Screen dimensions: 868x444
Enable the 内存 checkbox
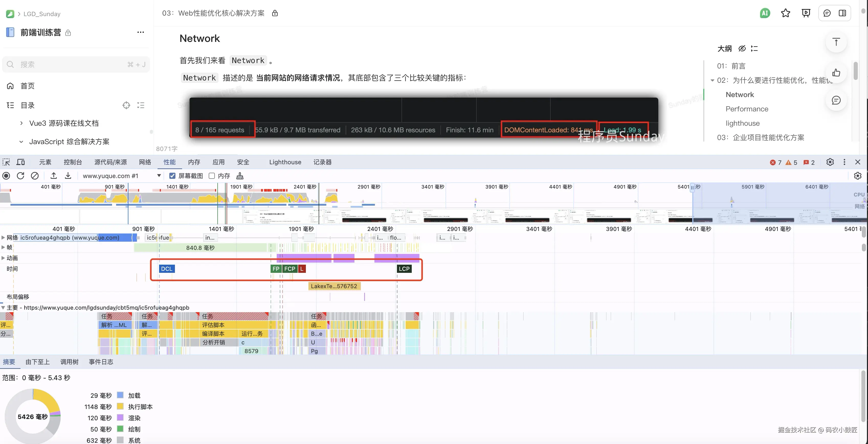point(212,176)
